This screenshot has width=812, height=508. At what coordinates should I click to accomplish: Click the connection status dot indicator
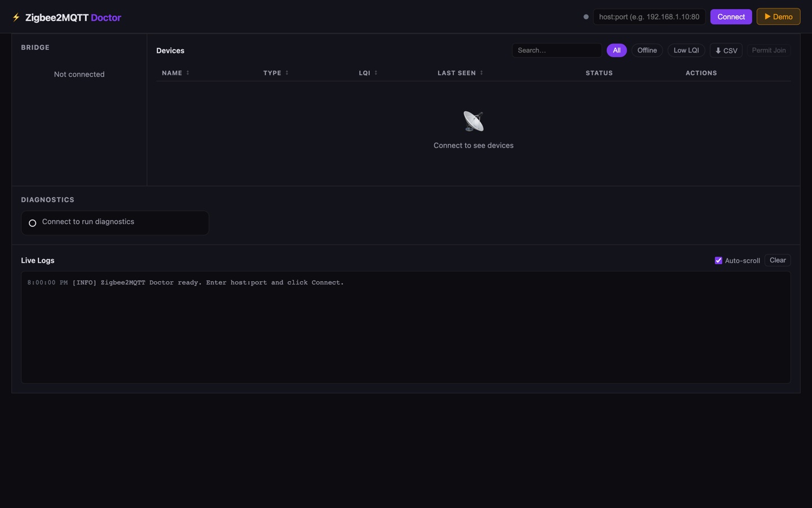(586, 16)
